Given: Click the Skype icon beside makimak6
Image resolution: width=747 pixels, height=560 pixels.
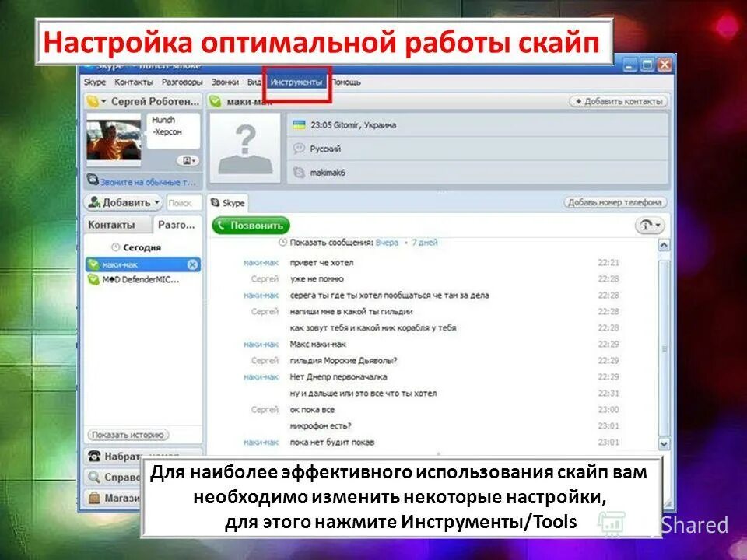Looking at the screenshot, I should 299,173.
